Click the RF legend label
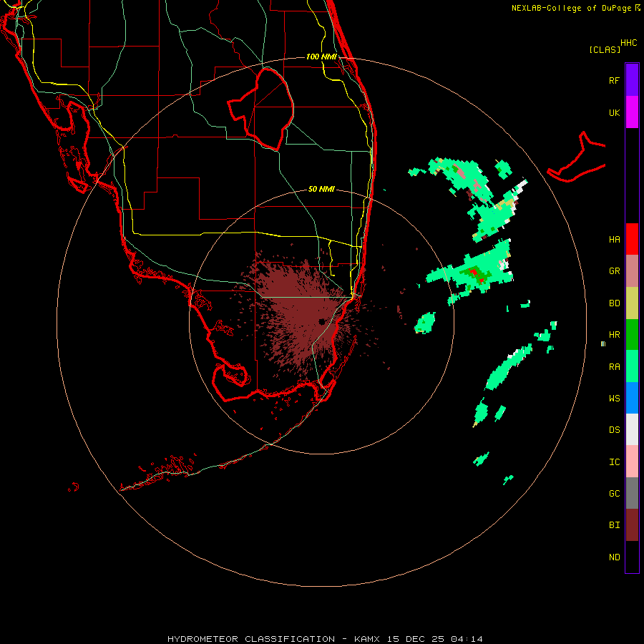 click(614, 80)
